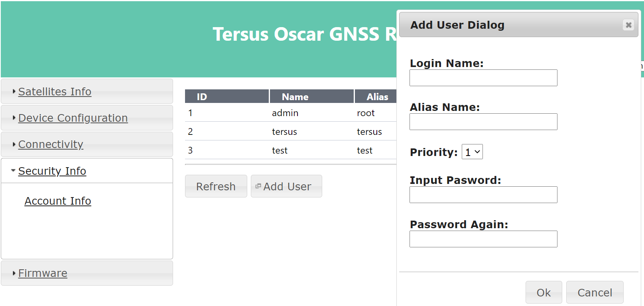The height and width of the screenshot is (306, 644).
Task: Confirm with the Ok button
Action: pos(544,292)
